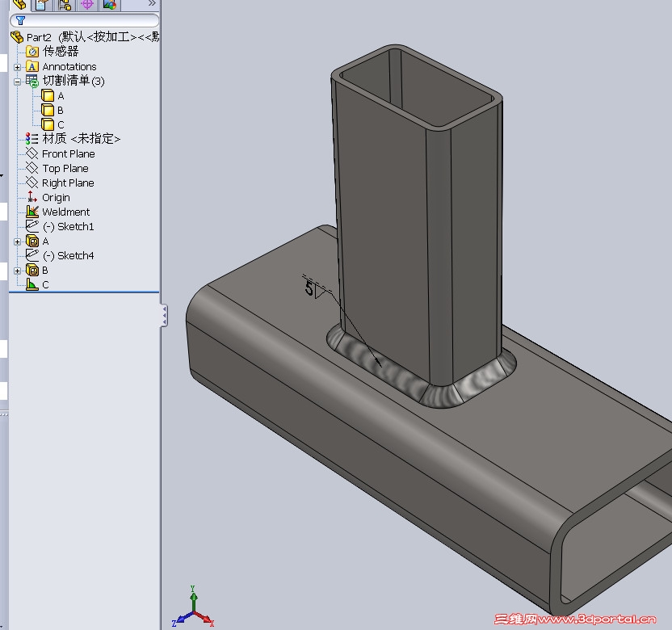Screen dimensions: 672x630
Task: Click the Weldment feature icon
Action: tap(32, 212)
